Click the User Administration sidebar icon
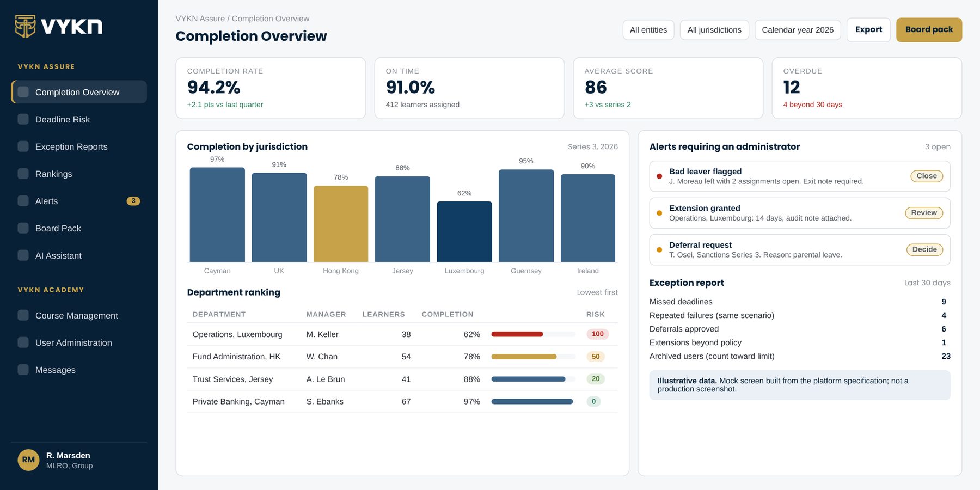 (x=23, y=342)
